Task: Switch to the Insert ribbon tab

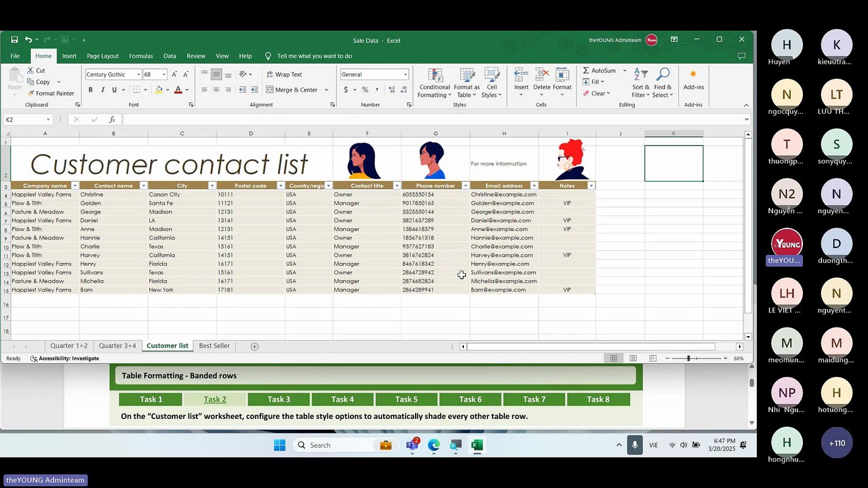Action: click(x=69, y=56)
